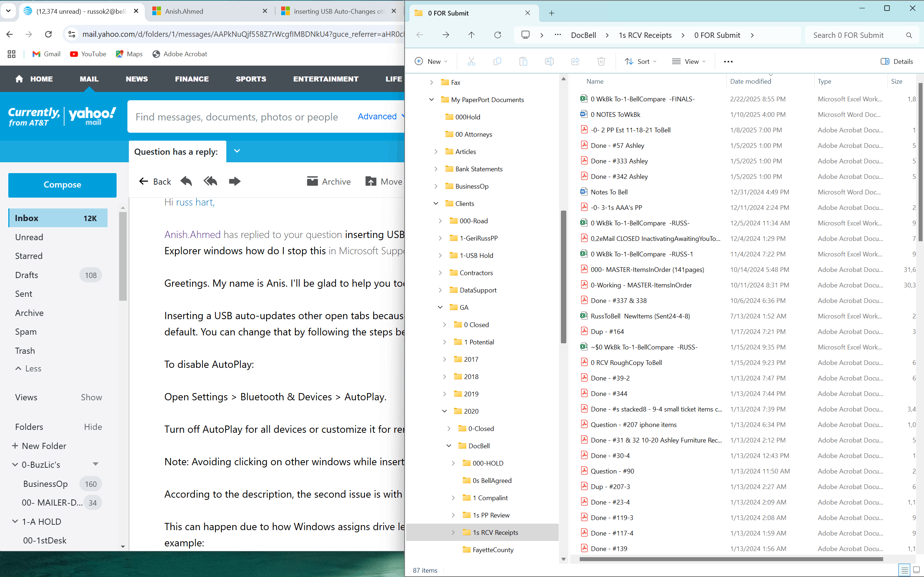Open the Sort dropdown in File Explorer
This screenshot has height=577, width=924.
tap(640, 61)
